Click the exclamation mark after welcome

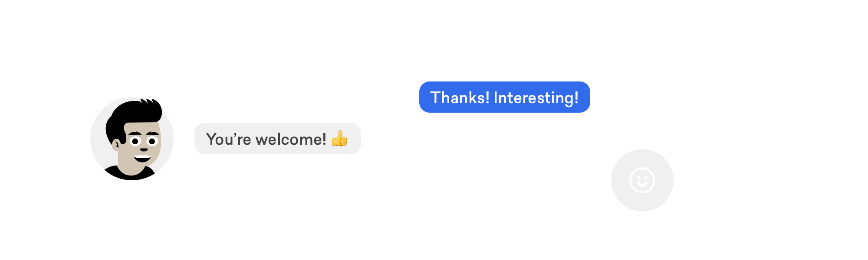click(324, 139)
